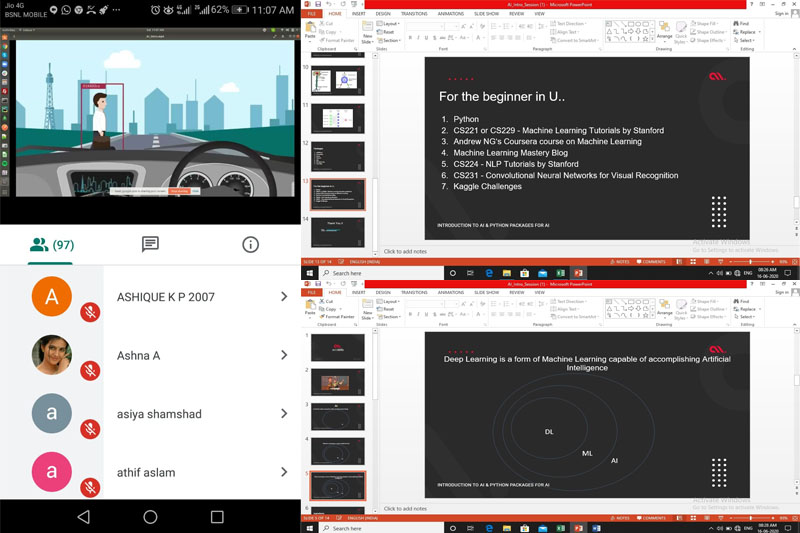Toggle the muted mic icon for Ashna A

(x=90, y=371)
